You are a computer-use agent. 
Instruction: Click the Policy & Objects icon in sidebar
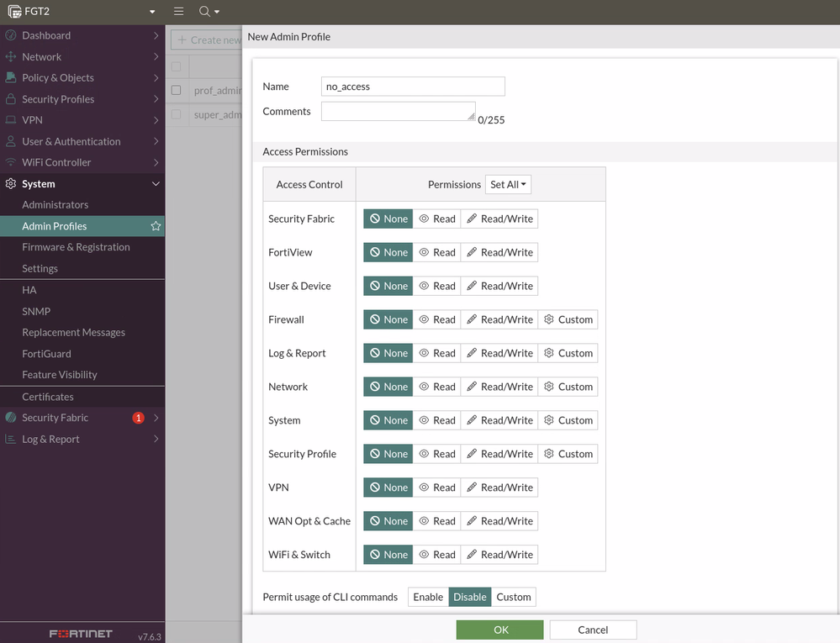point(11,77)
